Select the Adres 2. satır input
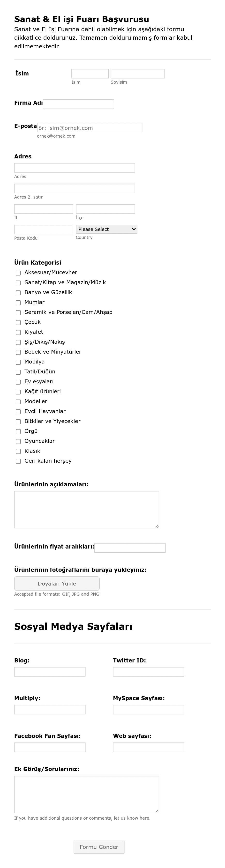The width and height of the screenshot is (225, 868). click(x=75, y=188)
